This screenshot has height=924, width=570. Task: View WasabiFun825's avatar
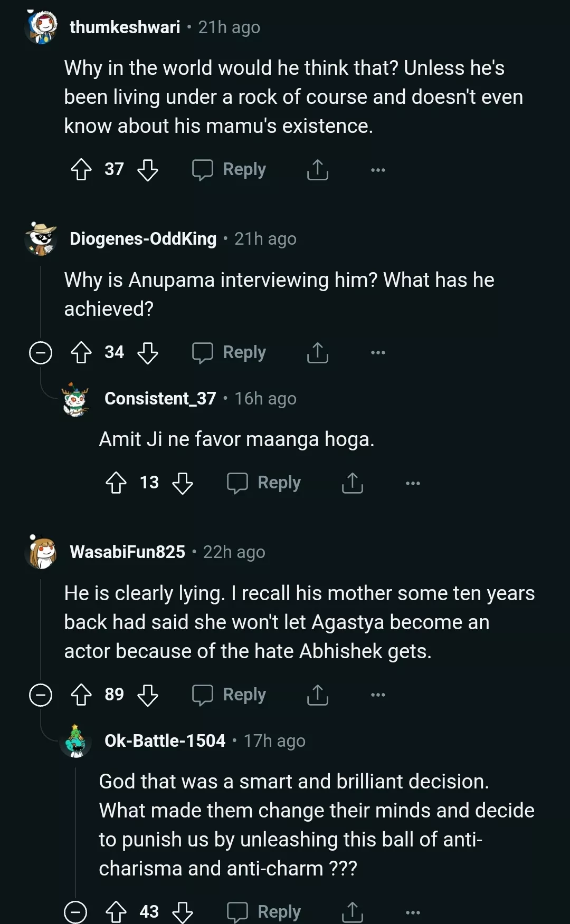[41, 552]
